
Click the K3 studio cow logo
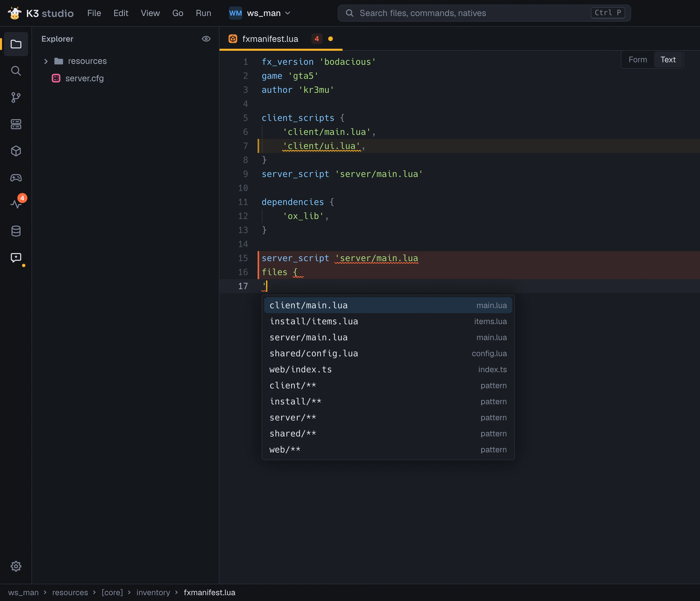point(14,13)
